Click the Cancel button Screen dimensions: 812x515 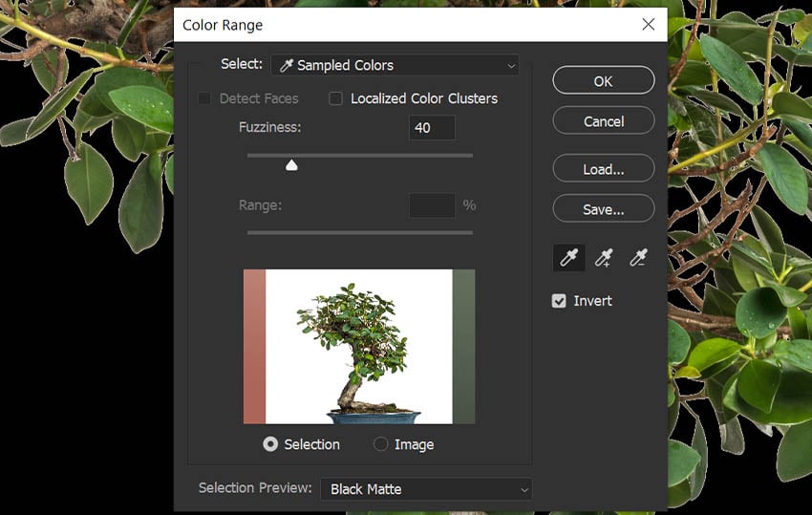(x=604, y=121)
